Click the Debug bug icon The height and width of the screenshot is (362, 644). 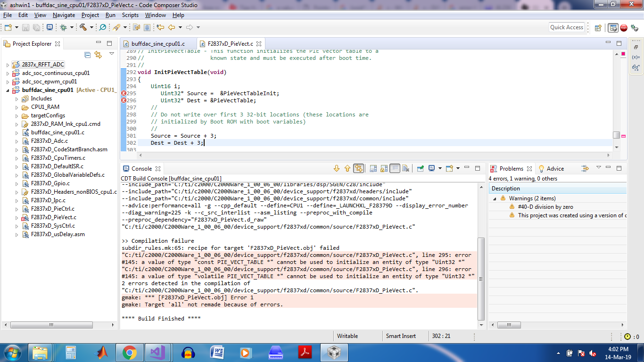[63, 27]
